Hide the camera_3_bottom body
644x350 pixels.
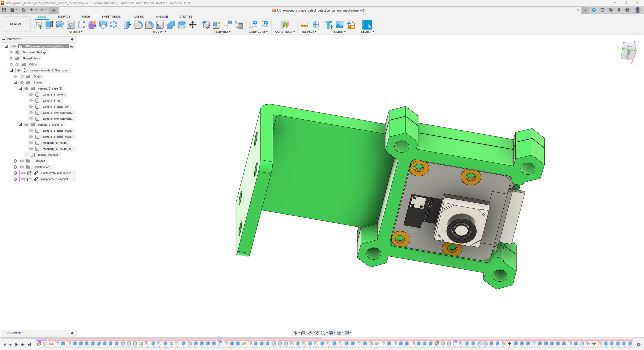[31, 95]
